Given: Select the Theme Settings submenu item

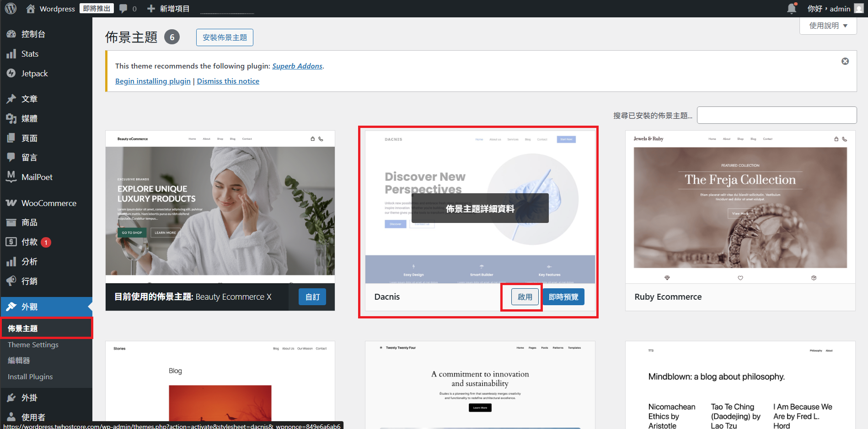Looking at the screenshot, I should [33, 345].
